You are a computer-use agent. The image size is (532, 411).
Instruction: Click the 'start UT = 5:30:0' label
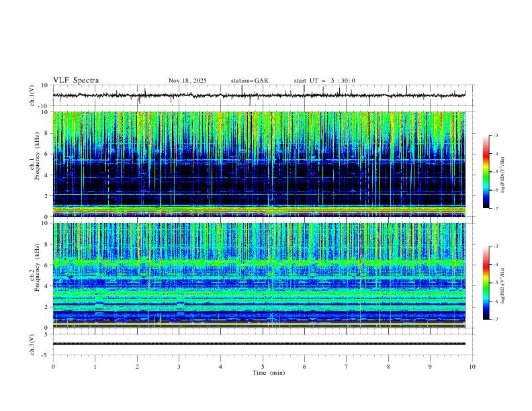324,81
